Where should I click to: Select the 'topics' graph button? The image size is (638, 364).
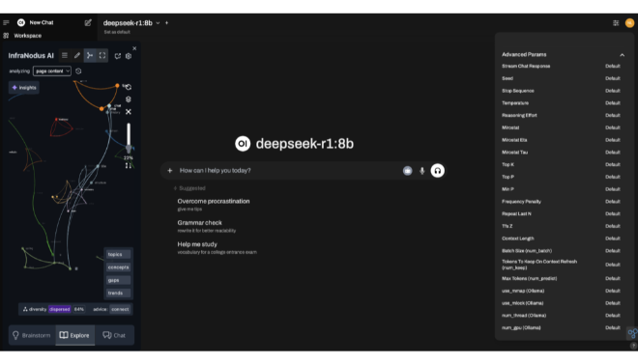coord(118,254)
